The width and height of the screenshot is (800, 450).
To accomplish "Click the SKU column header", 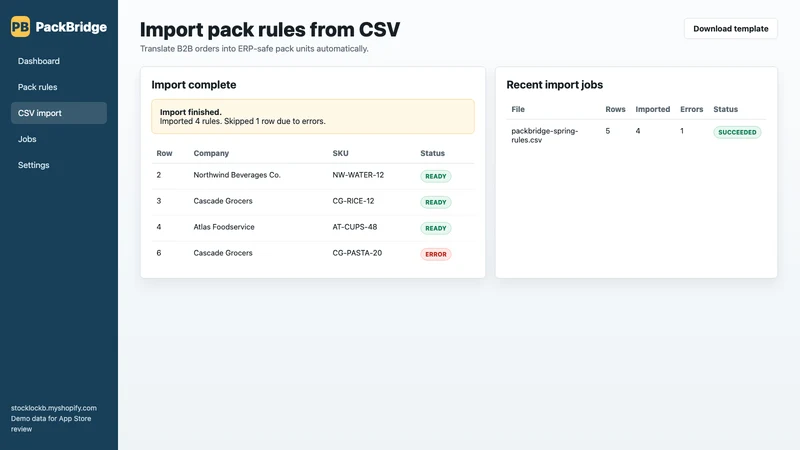I will point(340,153).
